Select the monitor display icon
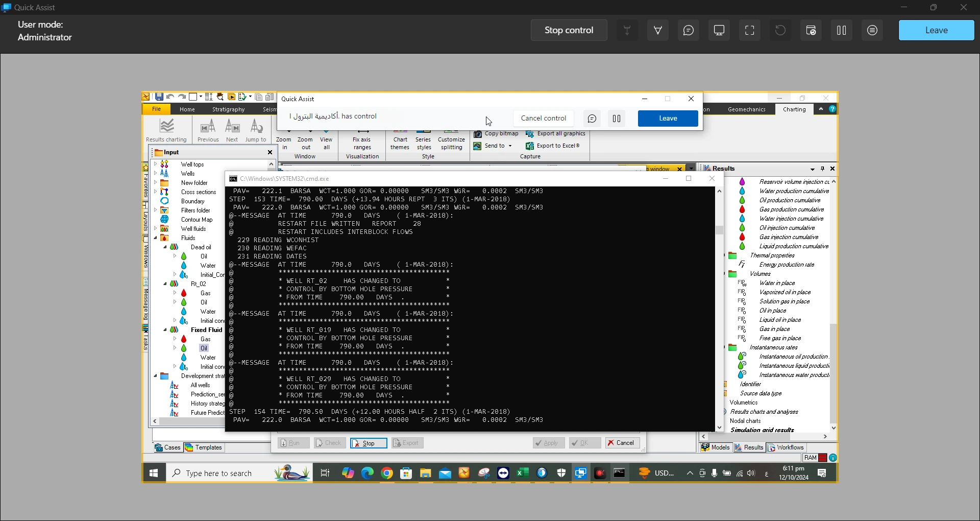This screenshot has width=980, height=521. [x=719, y=31]
